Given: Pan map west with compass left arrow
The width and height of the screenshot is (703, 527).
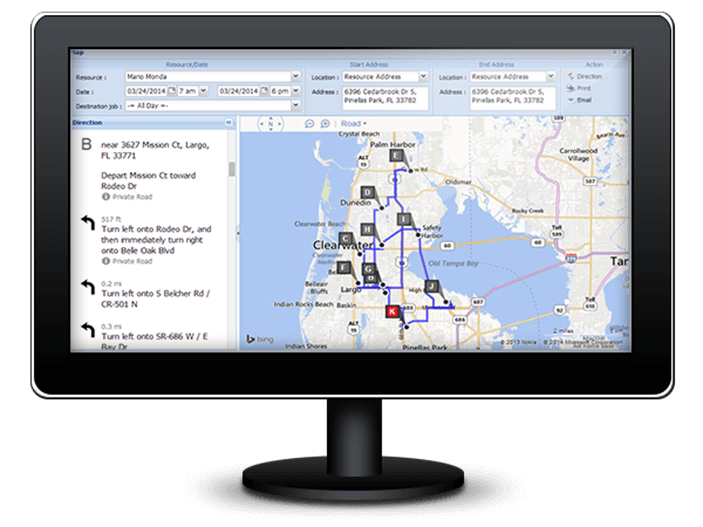Looking at the screenshot, I should point(262,123).
